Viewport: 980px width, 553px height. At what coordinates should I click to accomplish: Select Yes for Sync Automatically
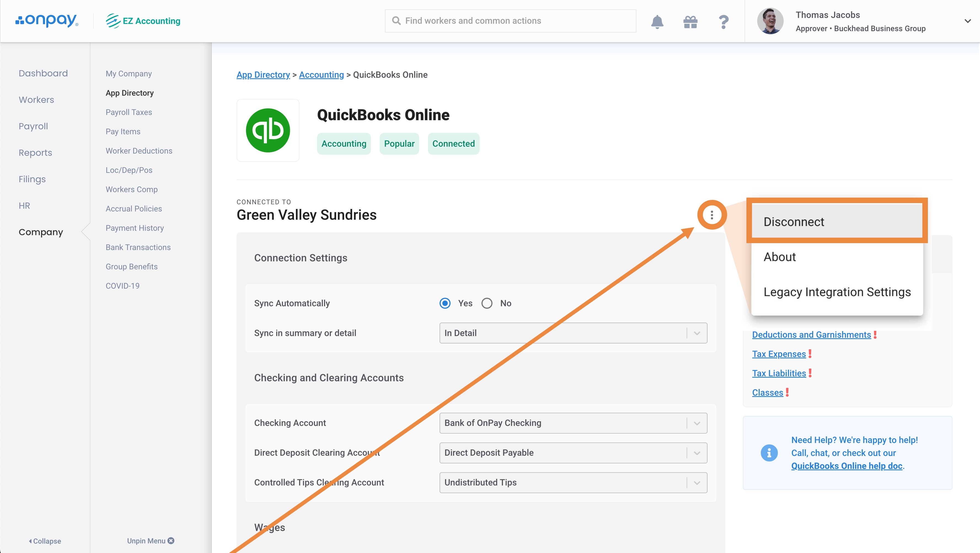pos(445,303)
